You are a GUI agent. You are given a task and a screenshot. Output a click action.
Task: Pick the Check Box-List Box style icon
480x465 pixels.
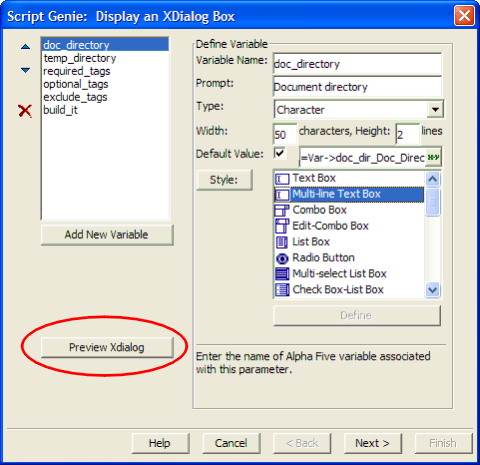click(x=282, y=289)
